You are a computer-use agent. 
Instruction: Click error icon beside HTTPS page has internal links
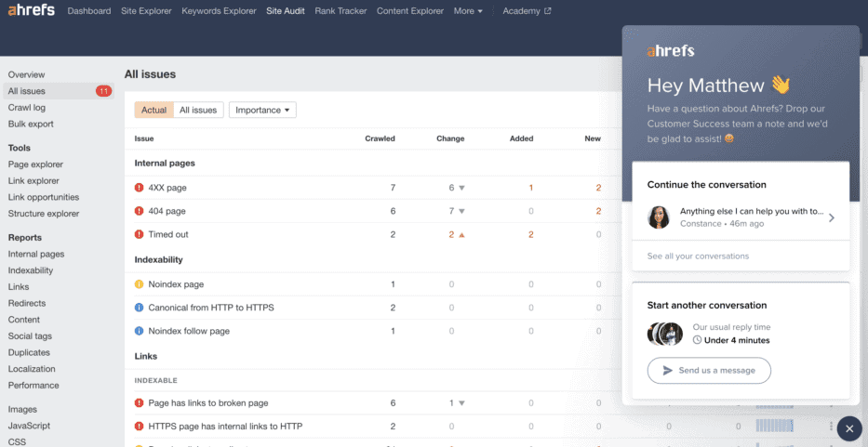(139, 426)
